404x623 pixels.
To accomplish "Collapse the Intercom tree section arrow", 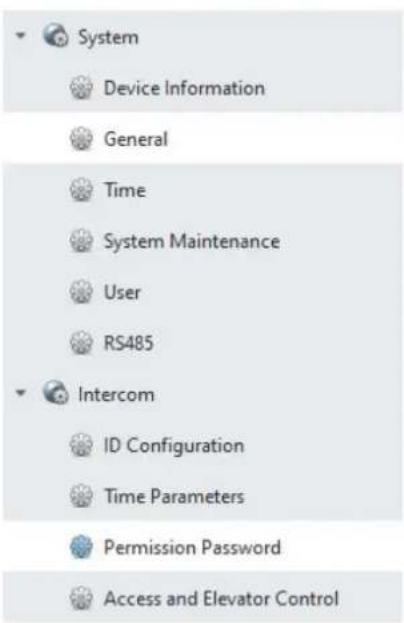I will point(20,393).
